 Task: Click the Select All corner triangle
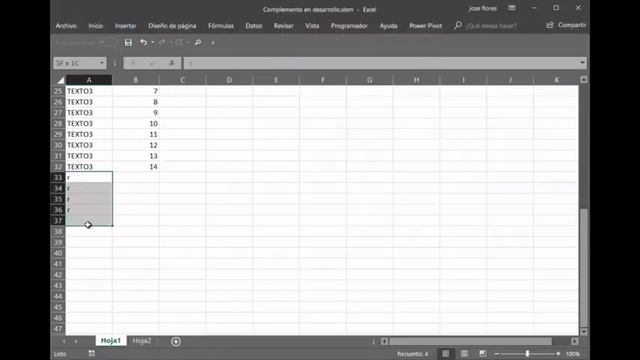pyautogui.click(x=60, y=80)
